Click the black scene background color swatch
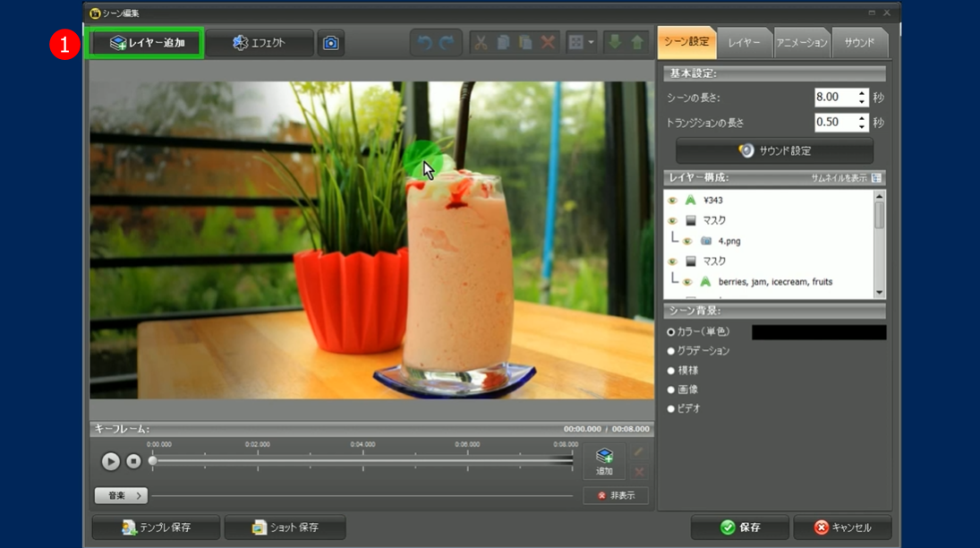This screenshot has width=980, height=548. 818,332
